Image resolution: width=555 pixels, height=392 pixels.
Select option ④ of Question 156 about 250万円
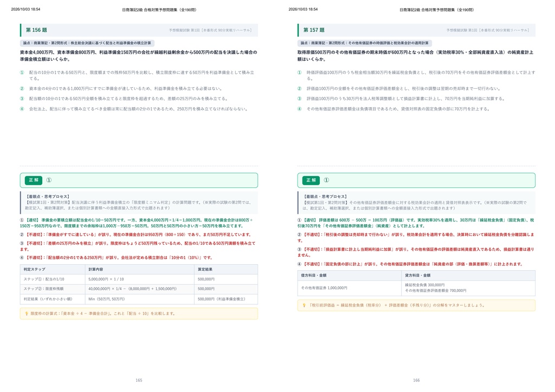click(x=134, y=109)
